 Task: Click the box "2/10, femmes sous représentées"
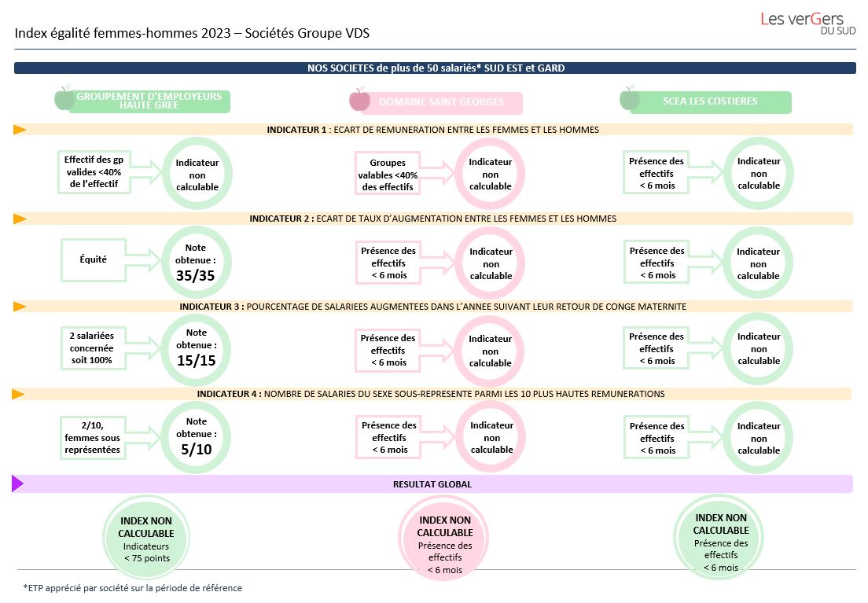[x=93, y=437]
